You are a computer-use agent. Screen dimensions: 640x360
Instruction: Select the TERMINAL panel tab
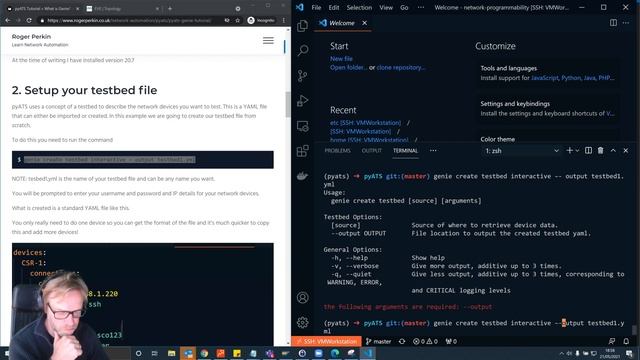coord(405,151)
